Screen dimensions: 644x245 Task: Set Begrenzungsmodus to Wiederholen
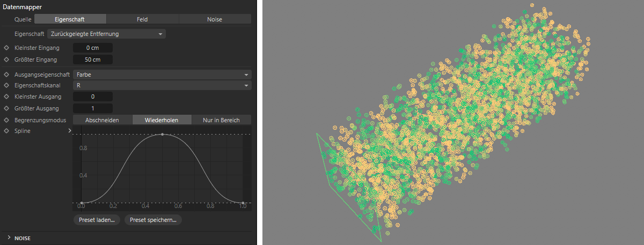[162, 120]
